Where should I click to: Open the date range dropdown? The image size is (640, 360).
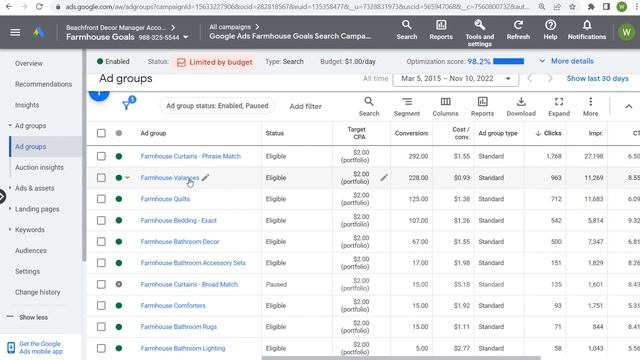(x=456, y=79)
